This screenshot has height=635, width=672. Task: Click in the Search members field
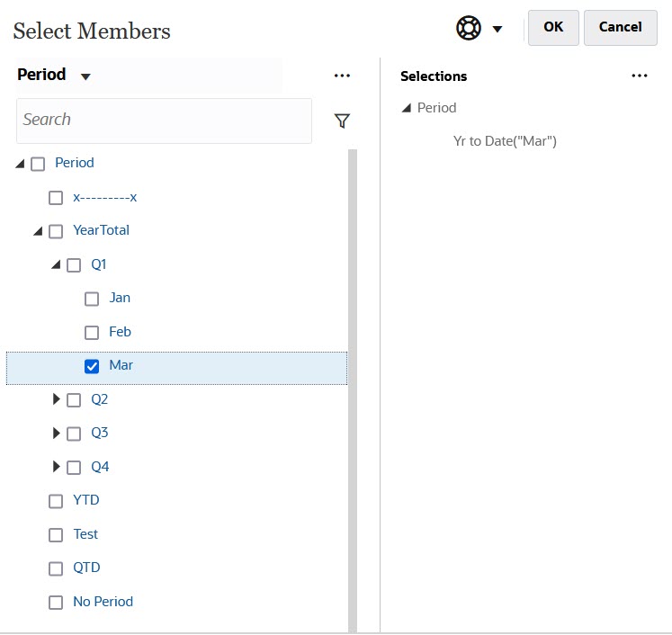(x=164, y=121)
